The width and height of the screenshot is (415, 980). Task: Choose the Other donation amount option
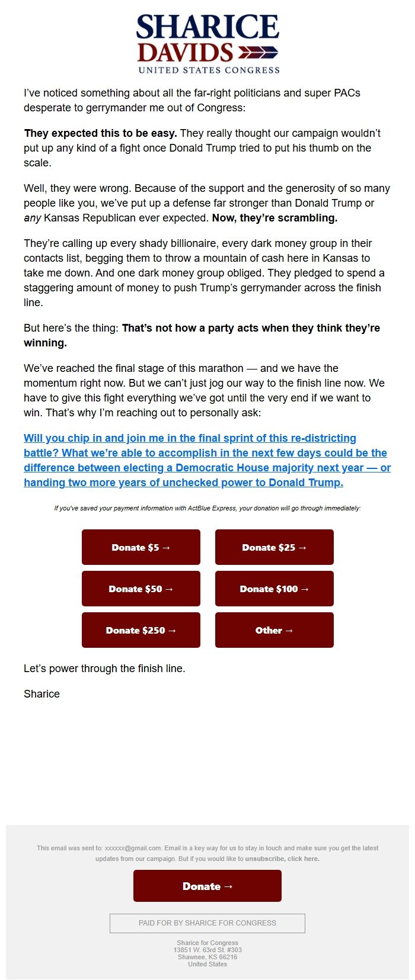274,630
